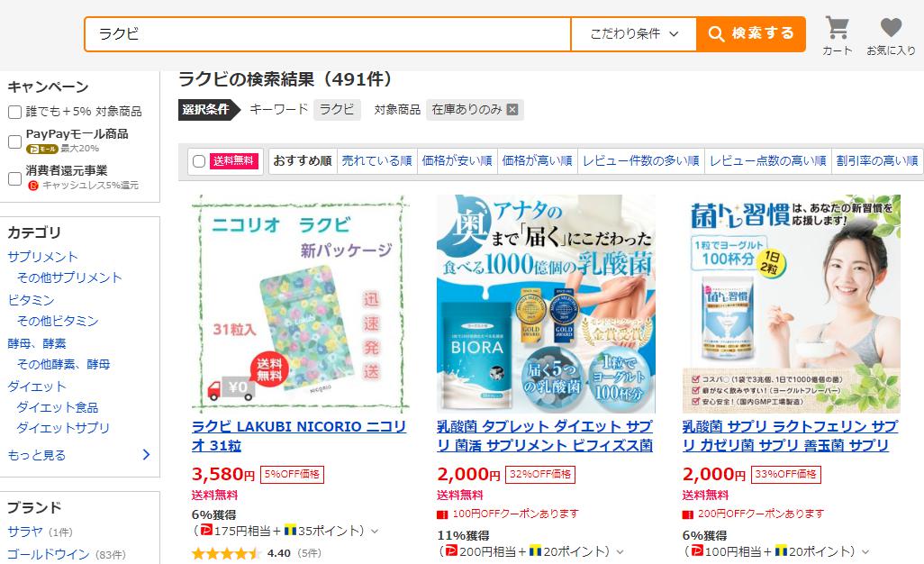The image size is (924, 564).
Task: Expand もっと見る in category list
Action: tap(79, 455)
